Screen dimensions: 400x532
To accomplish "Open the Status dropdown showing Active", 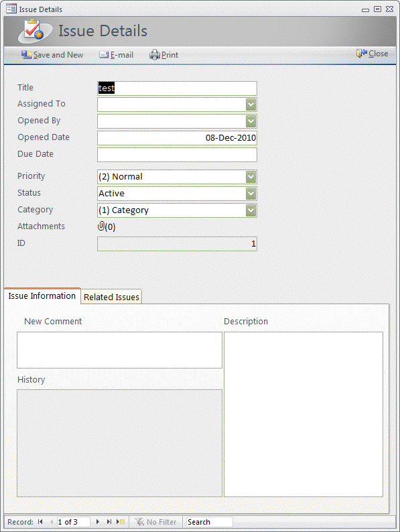I will pos(251,194).
